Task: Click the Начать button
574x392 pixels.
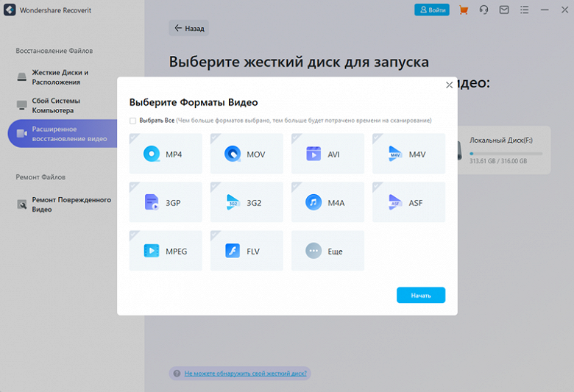Action: point(421,295)
